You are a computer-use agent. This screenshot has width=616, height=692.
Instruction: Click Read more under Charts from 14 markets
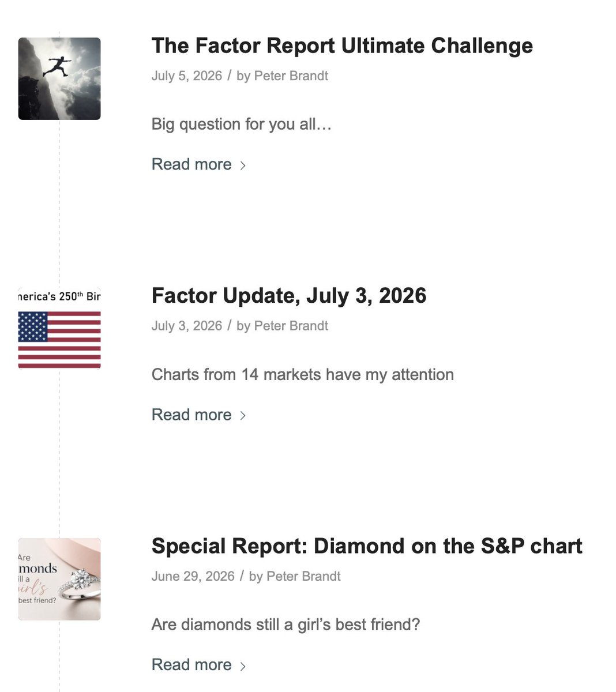[191, 415]
